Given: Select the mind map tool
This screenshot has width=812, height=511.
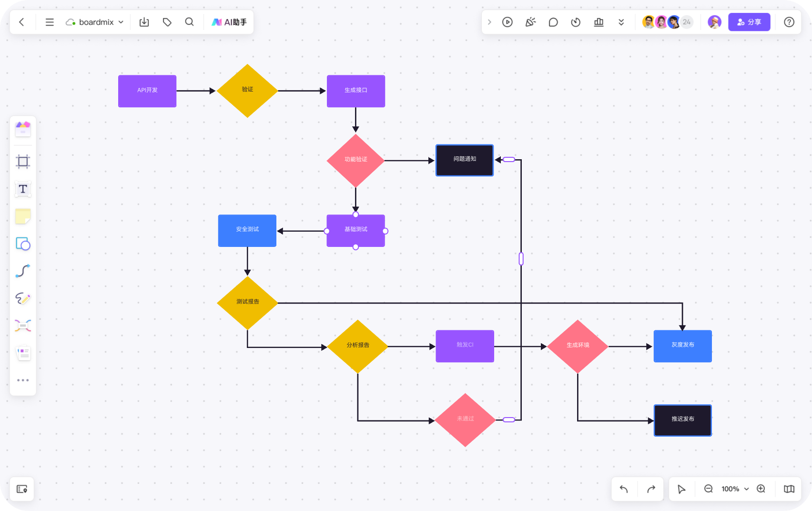Looking at the screenshot, I should pos(23,326).
